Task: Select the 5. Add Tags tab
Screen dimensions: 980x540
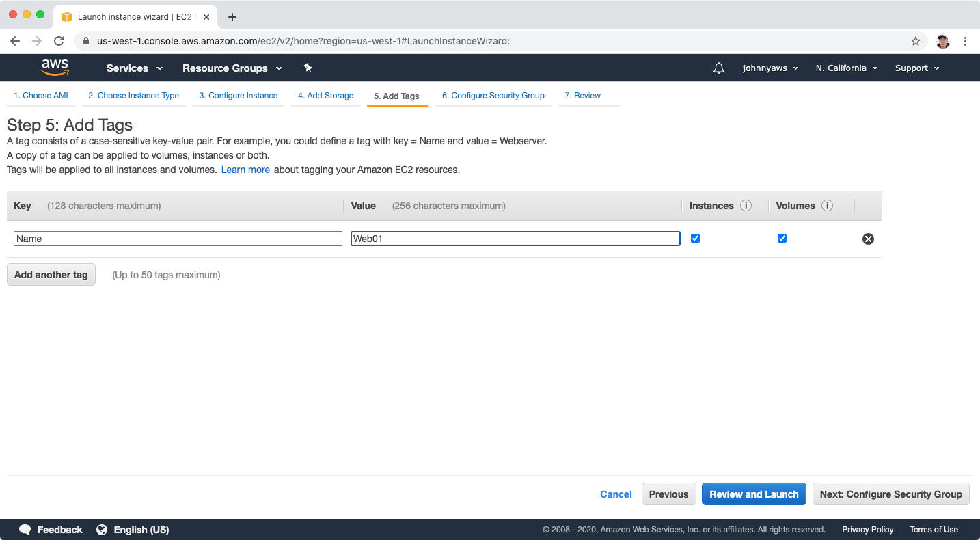Action: tap(396, 96)
